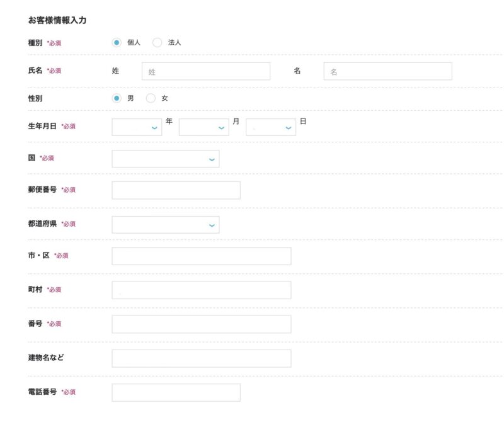Click the 番号 address number field

[x=202, y=324]
